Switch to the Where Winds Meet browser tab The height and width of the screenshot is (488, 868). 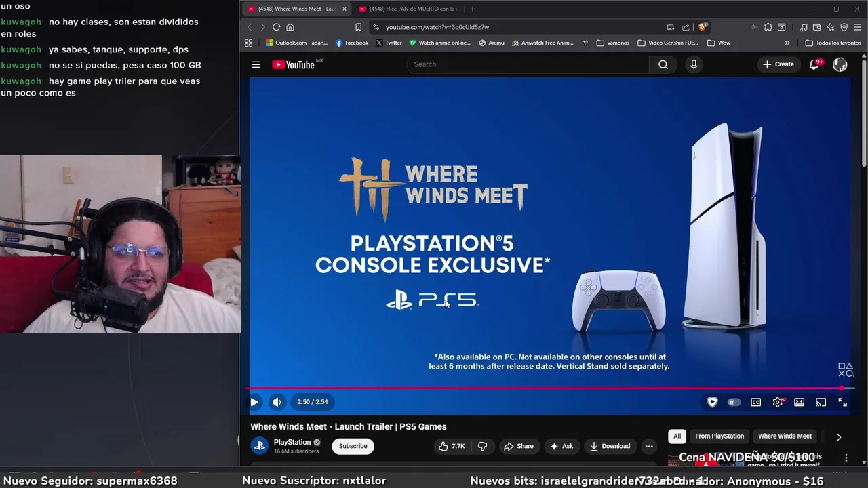coord(297,9)
